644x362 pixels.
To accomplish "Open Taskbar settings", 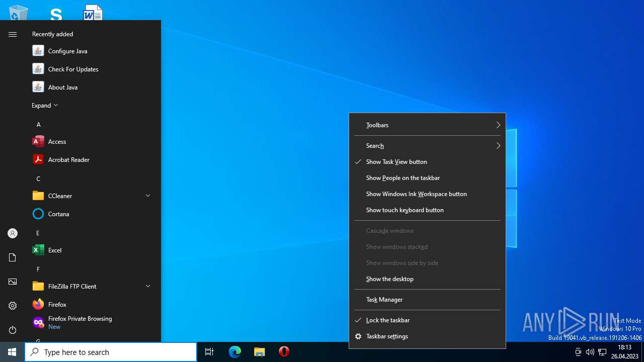I will point(427,336).
